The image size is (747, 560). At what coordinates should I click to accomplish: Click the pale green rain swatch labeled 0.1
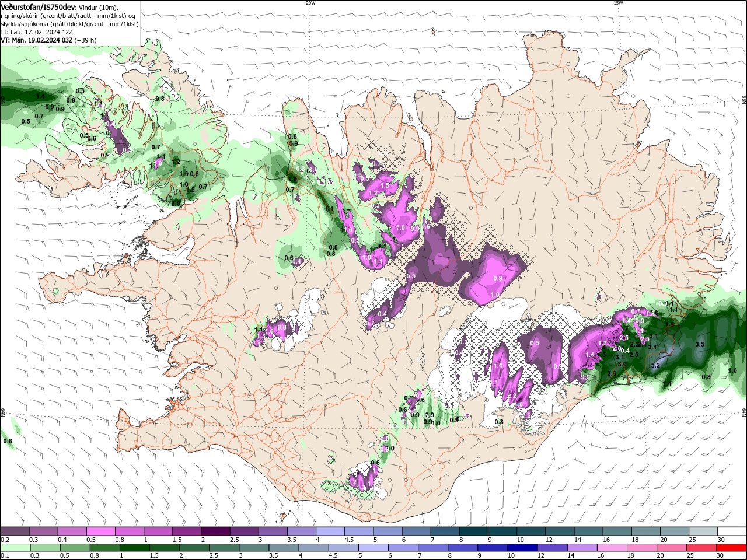[15, 548]
